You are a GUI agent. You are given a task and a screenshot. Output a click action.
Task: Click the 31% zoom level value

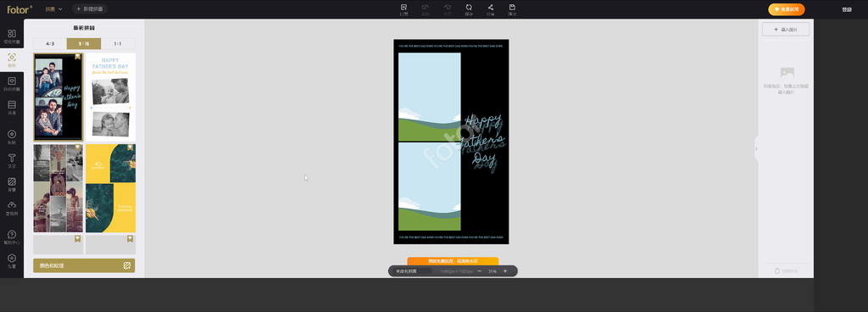point(492,271)
